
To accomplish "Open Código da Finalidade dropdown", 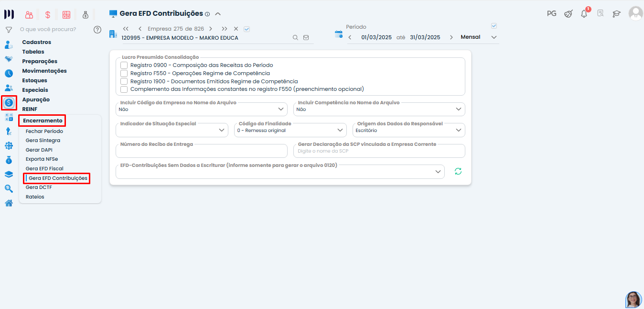I will coord(290,130).
